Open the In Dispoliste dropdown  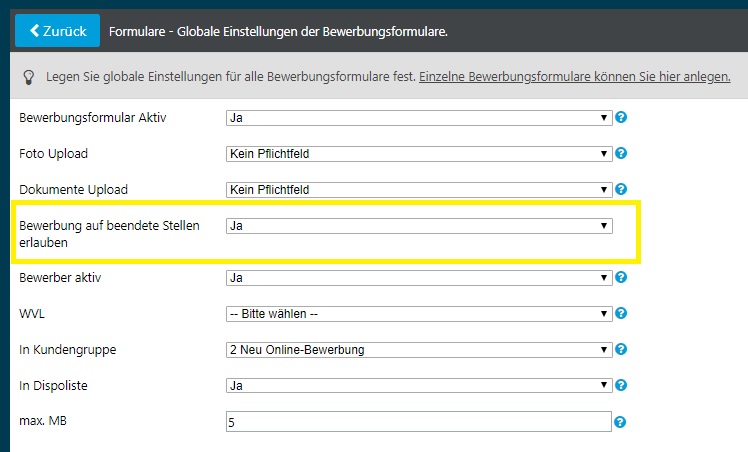(419, 385)
